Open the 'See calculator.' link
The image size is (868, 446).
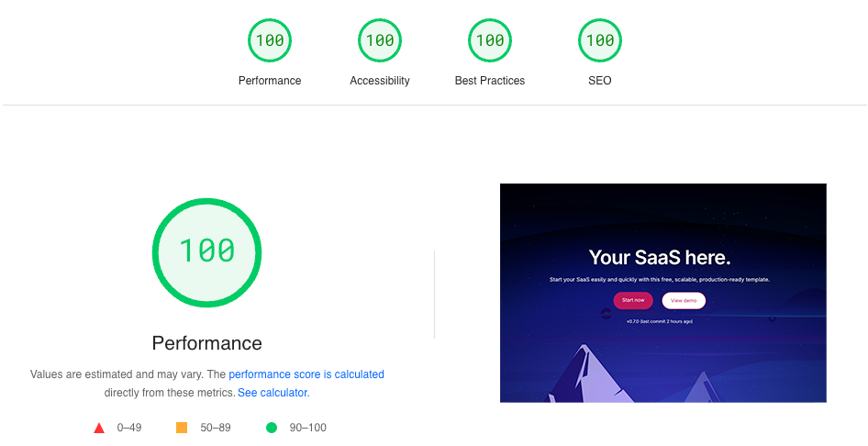coord(273,393)
